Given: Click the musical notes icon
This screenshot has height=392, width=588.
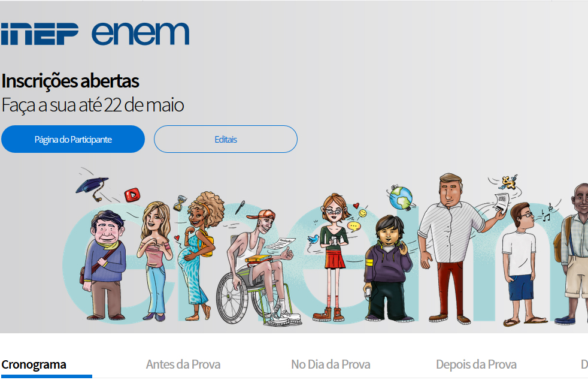Looking at the screenshot, I should [x=547, y=213].
